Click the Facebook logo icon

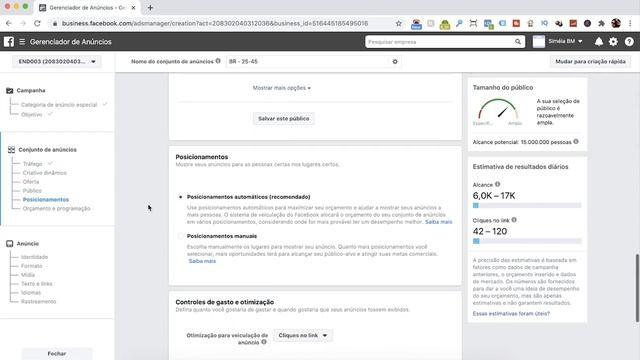[x=9, y=42]
